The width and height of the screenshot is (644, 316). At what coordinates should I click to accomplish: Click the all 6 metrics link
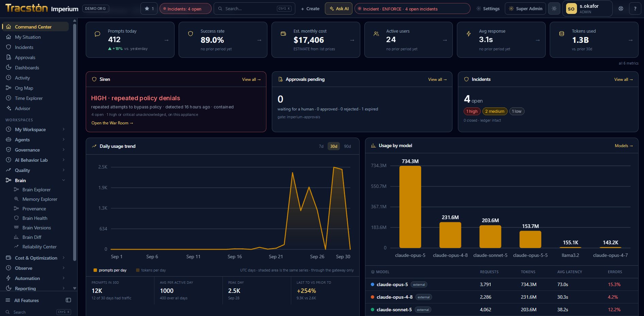(628, 63)
